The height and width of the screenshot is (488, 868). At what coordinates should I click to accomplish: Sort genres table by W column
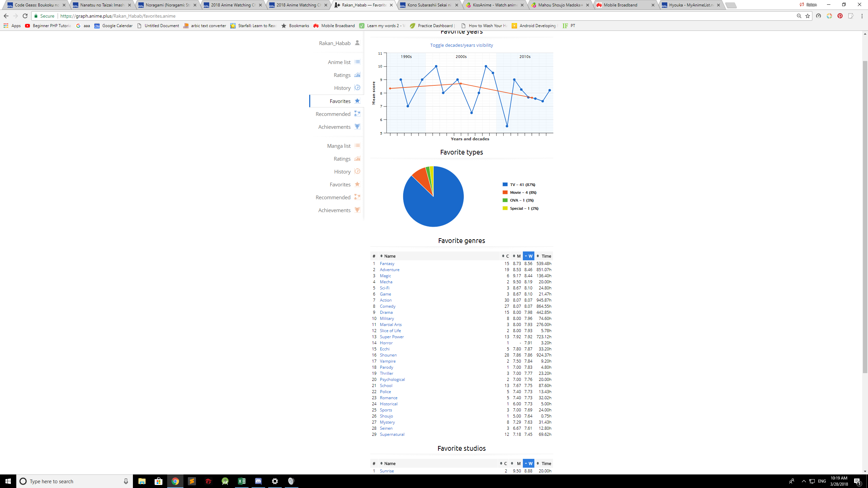click(x=528, y=256)
